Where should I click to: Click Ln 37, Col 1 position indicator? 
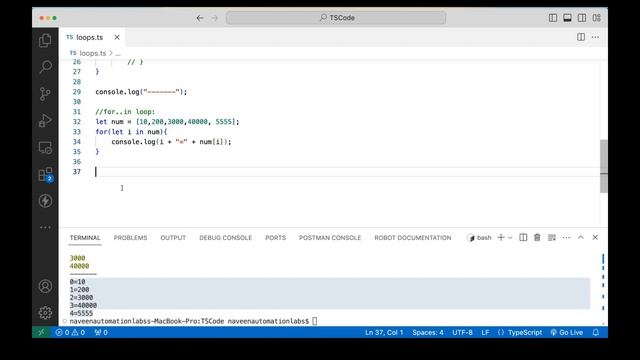click(x=384, y=332)
